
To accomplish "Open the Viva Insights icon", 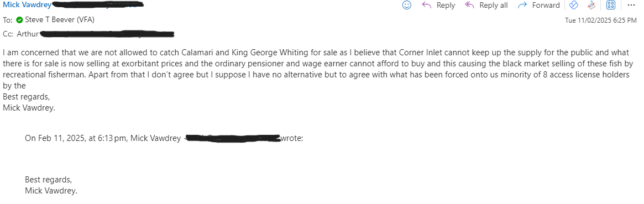I will click(x=573, y=5).
